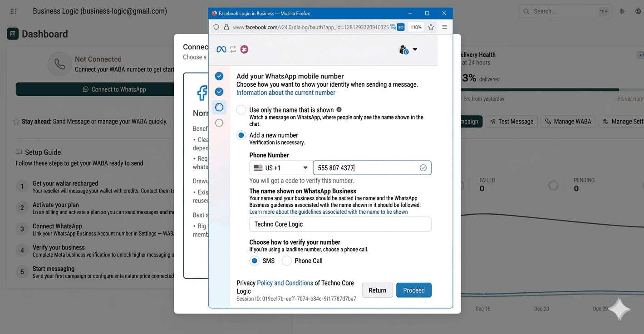Click the profile avatar in the Facebook dialog
This screenshot has height=334, width=644.
403,49
